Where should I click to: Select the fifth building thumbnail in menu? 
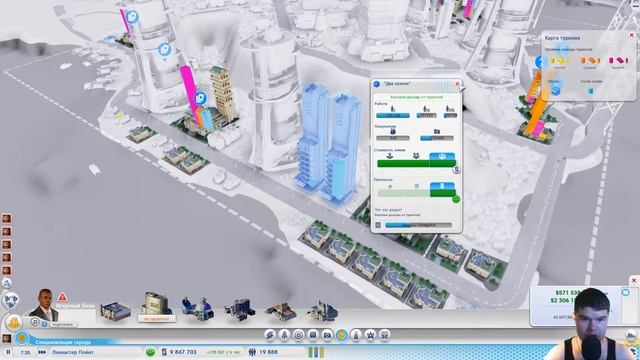pos(281,311)
